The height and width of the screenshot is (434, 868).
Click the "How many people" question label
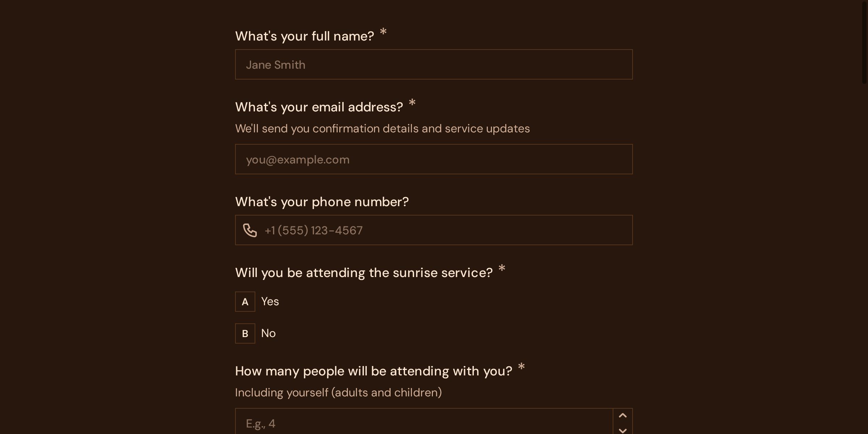[374, 371]
